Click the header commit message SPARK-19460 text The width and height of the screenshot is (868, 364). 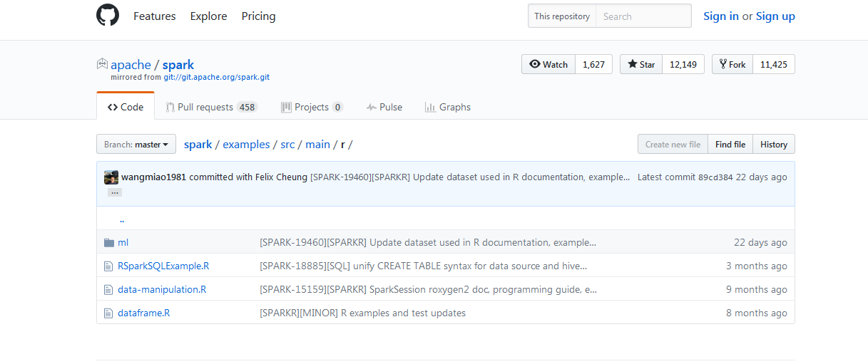click(470, 177)
